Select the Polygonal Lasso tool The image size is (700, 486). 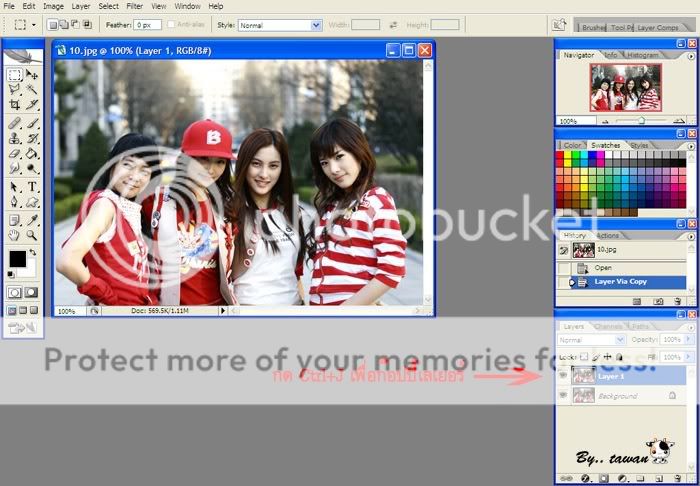click(15, 89)
